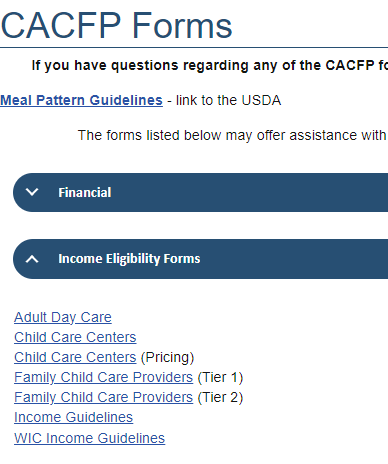Open Child Care Centers link beside (Pricing)
The image size is (388, 464).
75,357
